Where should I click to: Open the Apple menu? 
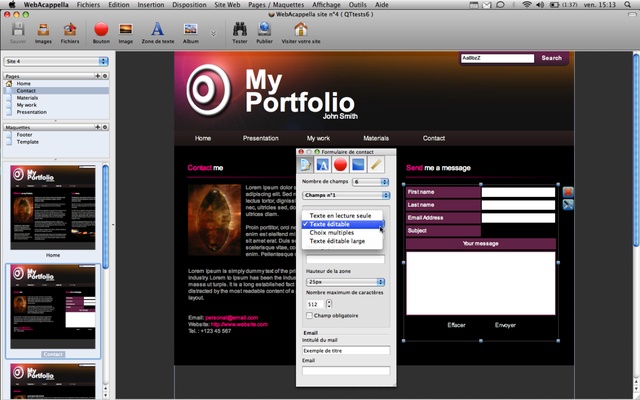point(12,4)
